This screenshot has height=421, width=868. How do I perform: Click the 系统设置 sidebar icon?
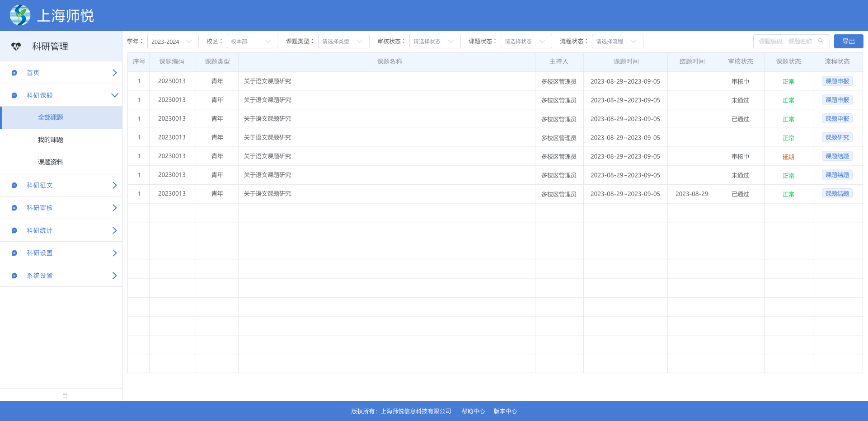click(14, 276)
